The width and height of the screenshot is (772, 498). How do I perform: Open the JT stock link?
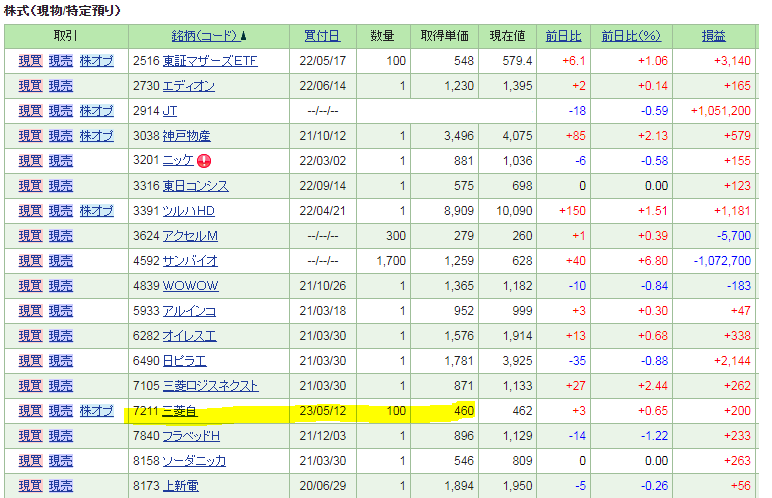(169, 111)
